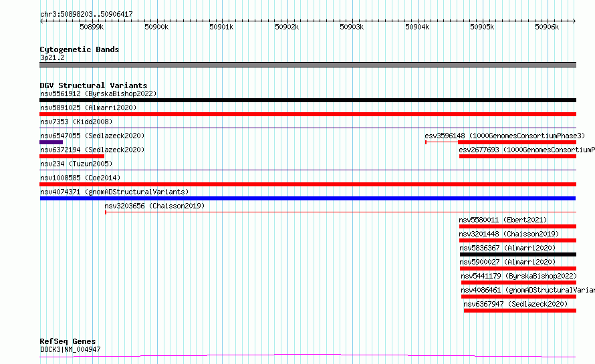The height and width of the screenshot is (364, 595).
Task: Click the 50905k ruler tick label
Action: point(482,27)
